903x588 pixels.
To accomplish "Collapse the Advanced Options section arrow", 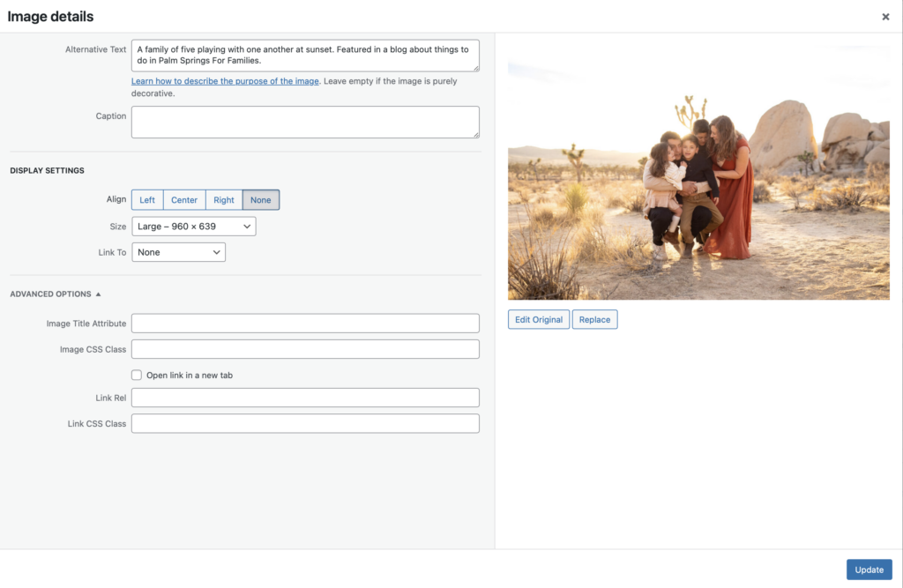I will [x=98, y=294].
